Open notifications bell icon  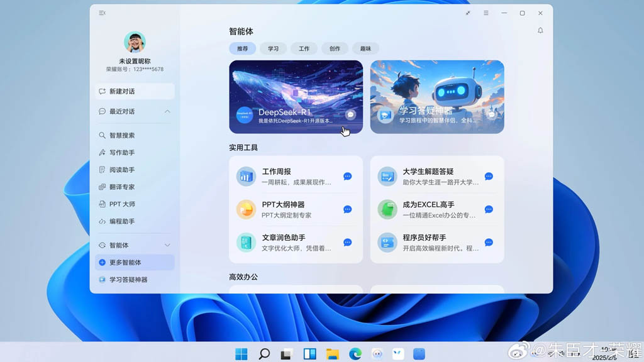pyautogui.click(x=540, y=30)
